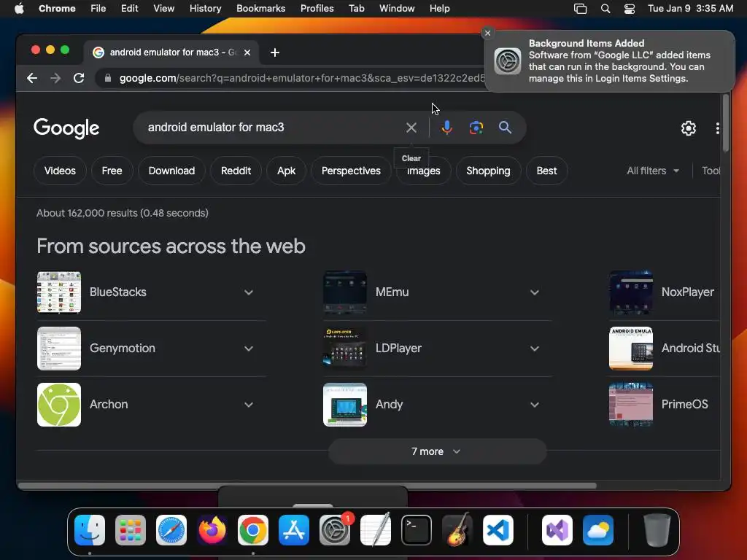Open Control Center in menu bar
747x560 pixels.
coord(630,9)
